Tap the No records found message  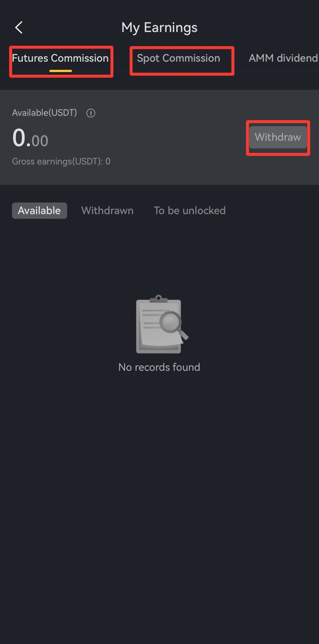tap(159, 367)
